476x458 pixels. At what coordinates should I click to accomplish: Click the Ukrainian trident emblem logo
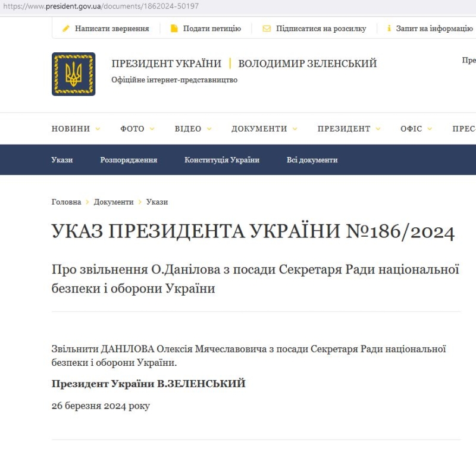pyautogui.click(x=73, y=74)
